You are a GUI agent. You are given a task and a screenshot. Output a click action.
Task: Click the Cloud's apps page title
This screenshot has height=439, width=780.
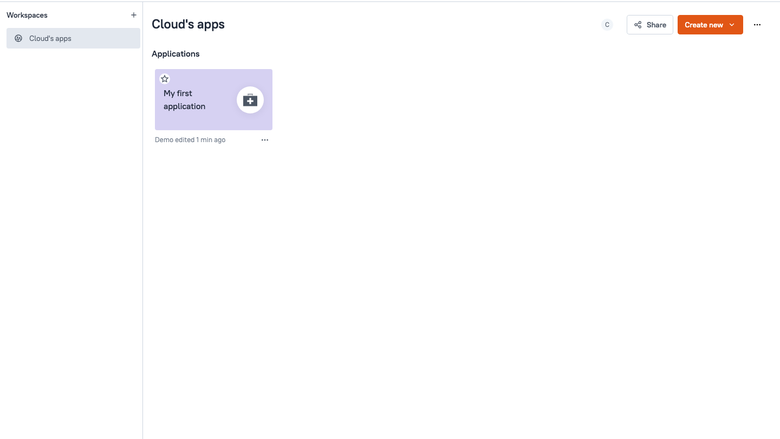point(188,24)
